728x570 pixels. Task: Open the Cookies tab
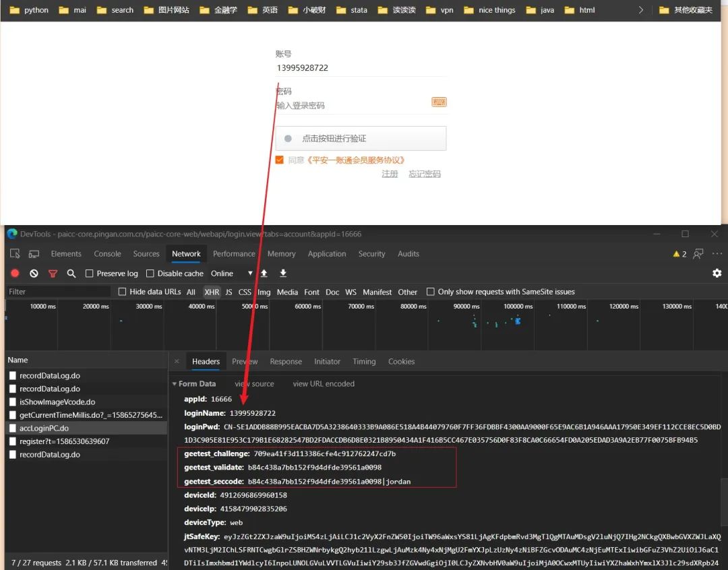coord(401,361)
